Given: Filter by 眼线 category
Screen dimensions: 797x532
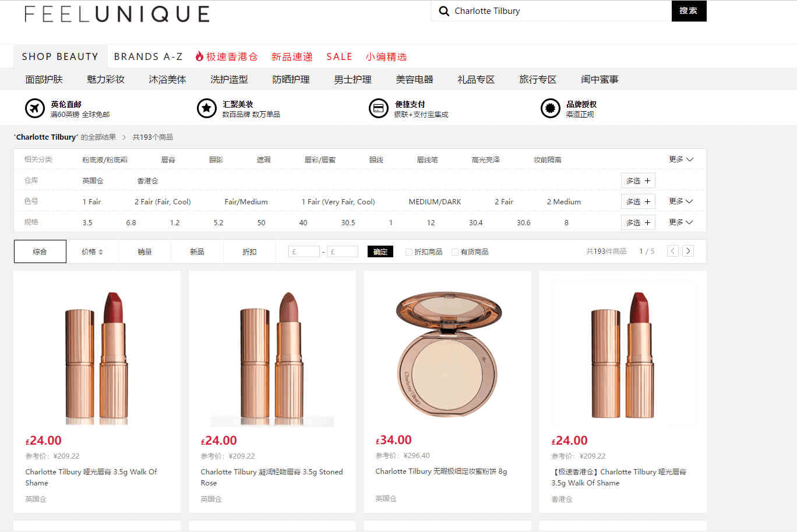Looking at the screenshot, I should (x=376, y=159).
